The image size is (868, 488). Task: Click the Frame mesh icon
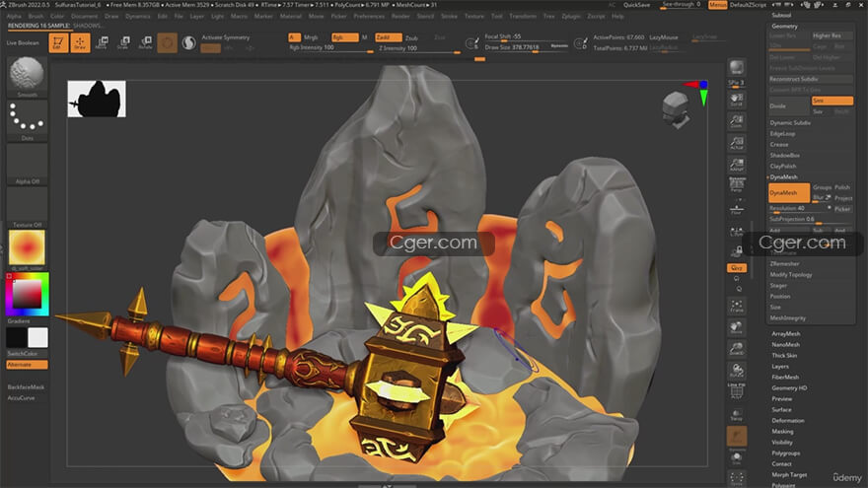pyautogui.click(x=736, y=306)
